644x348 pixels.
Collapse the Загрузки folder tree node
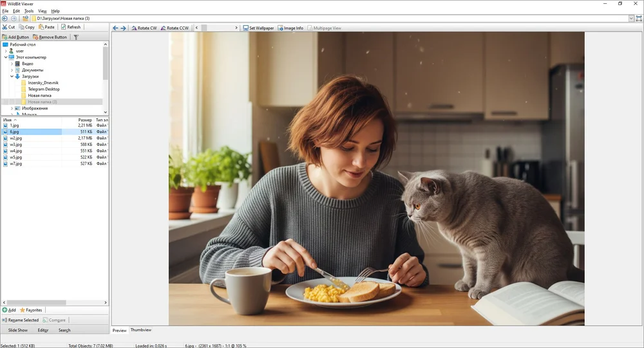[x=12, y=77]
